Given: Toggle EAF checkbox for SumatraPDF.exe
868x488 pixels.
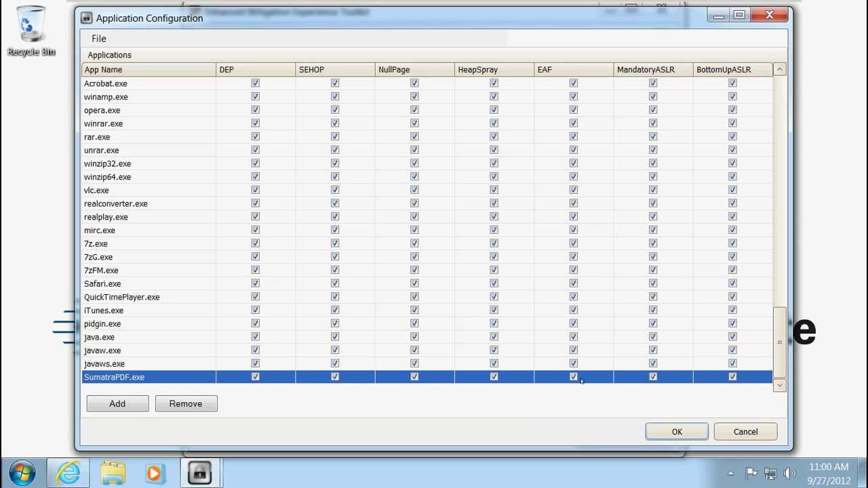Looking at the screenshot, I should (x=574, y=377).
